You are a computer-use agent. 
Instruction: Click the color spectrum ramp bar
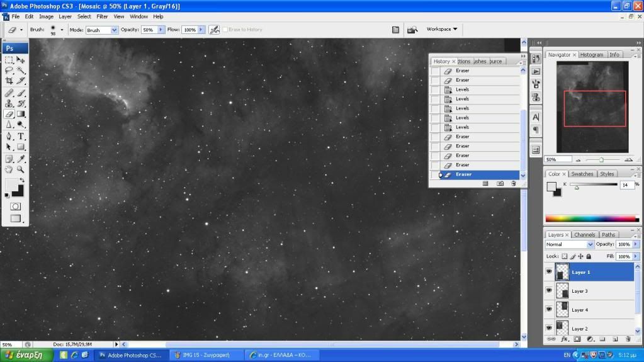point(591,218)
